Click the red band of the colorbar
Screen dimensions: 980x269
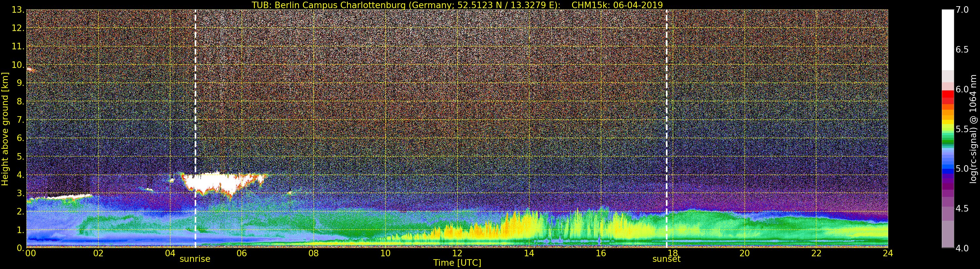pos(948,94)
